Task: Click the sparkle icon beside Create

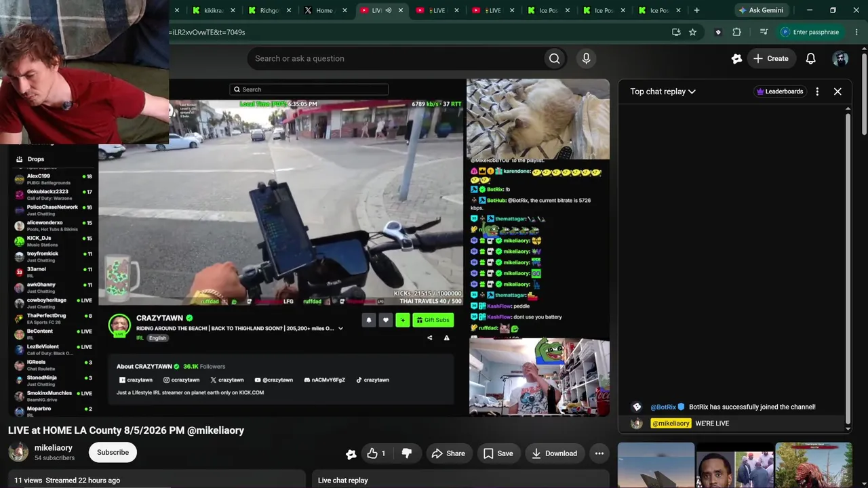Action: 736,58
